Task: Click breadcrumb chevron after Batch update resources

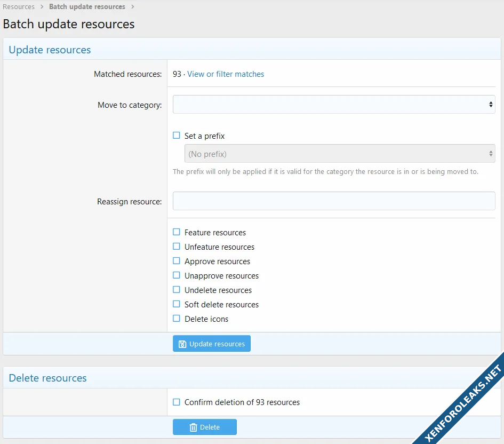Action: (x=133, y=7)
